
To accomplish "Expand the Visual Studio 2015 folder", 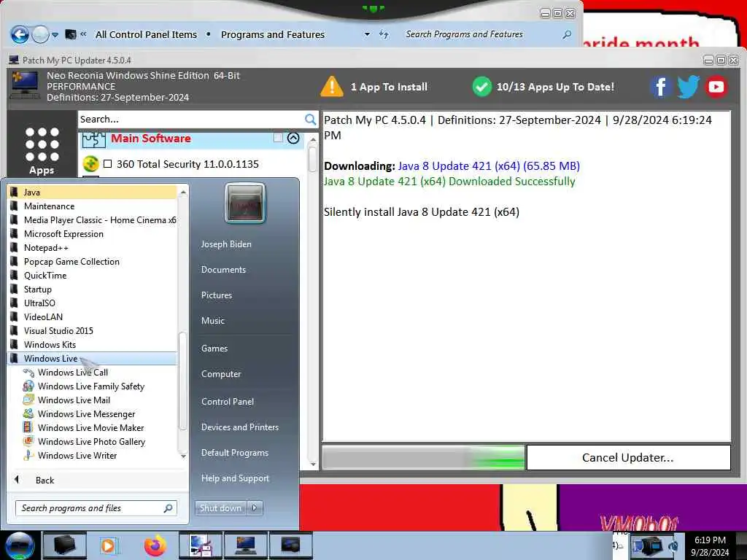I will coord(92,330).
